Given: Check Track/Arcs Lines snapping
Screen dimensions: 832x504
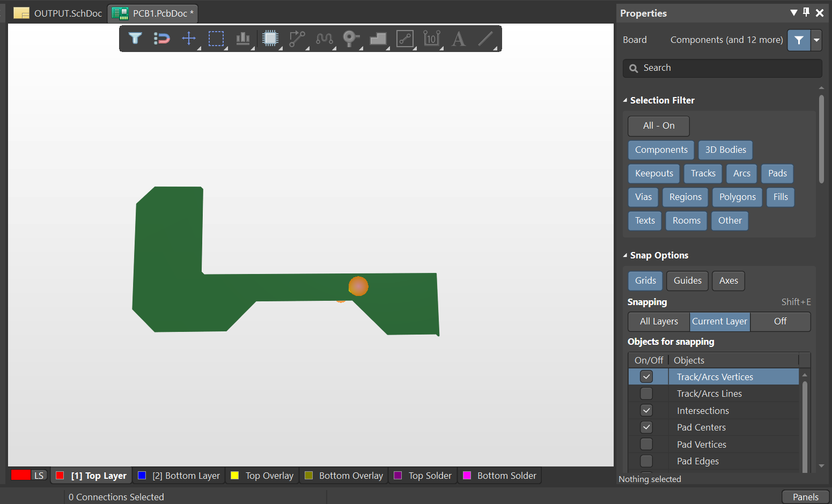Looking at the screenshot, I should [x=646, y=394].
